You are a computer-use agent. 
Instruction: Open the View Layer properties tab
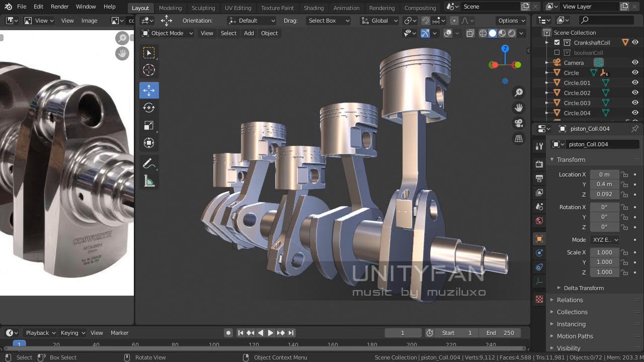coord(539,193)
